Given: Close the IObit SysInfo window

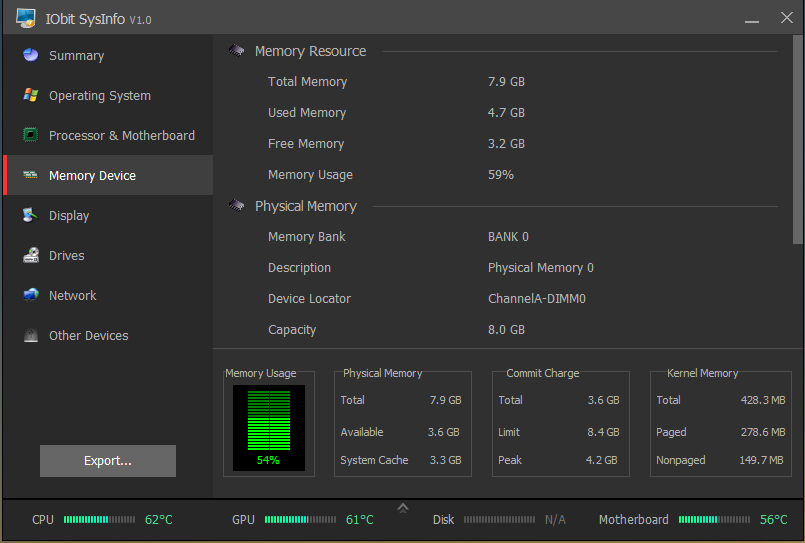Looking at the screenshot, I should (x=787, y=18).
